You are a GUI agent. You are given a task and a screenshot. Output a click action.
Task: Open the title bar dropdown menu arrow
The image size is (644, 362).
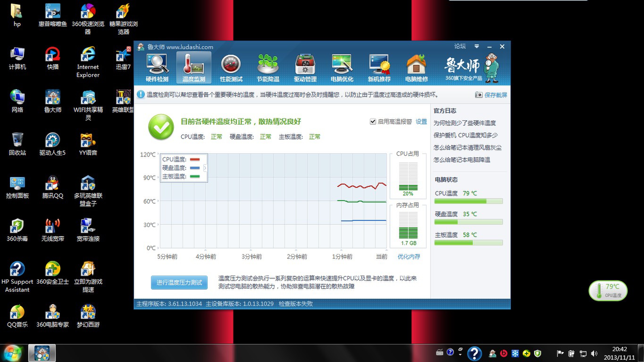[477, 46]
